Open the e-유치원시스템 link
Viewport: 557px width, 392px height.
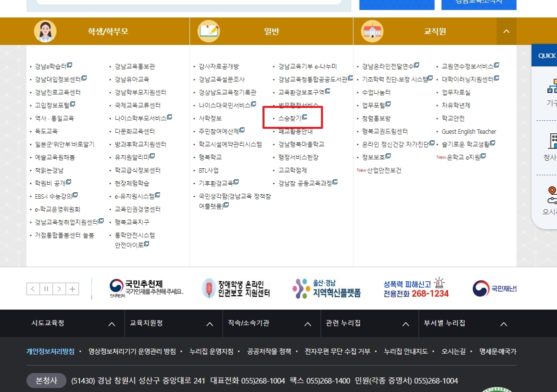point(137,196)
